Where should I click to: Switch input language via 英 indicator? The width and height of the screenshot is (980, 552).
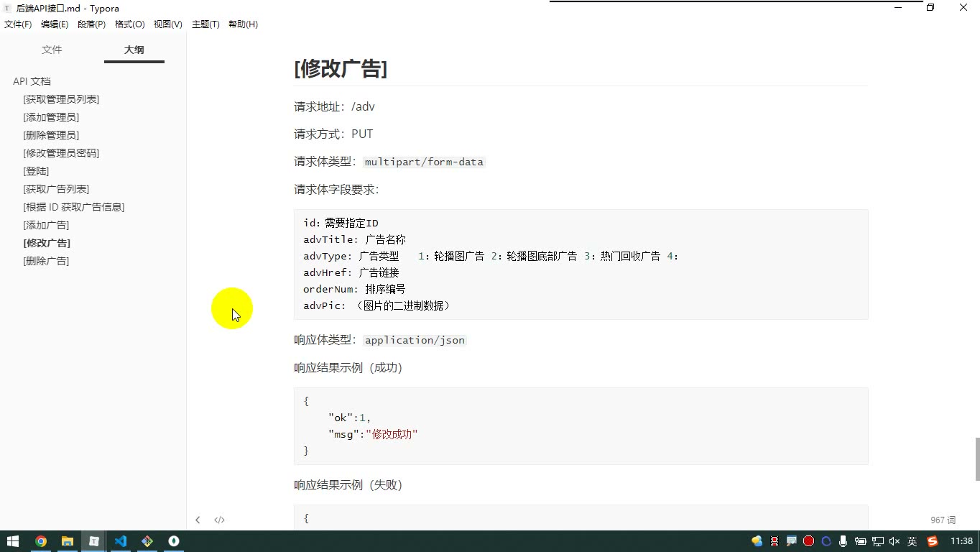point(912,541)
